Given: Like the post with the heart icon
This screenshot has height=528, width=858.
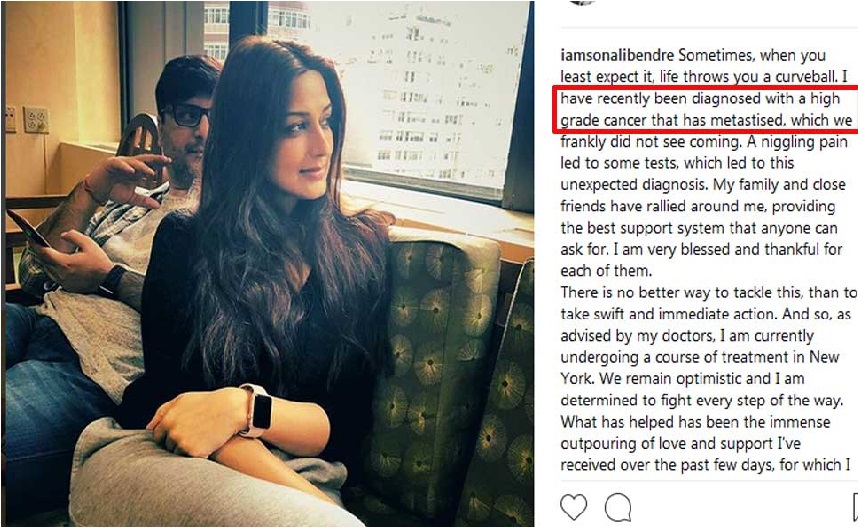Looking at the screenshot, I should tap(573, 507).
